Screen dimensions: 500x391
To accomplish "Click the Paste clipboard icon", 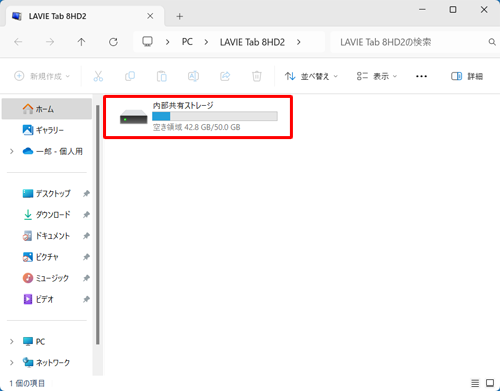I will tap(162, 76).
